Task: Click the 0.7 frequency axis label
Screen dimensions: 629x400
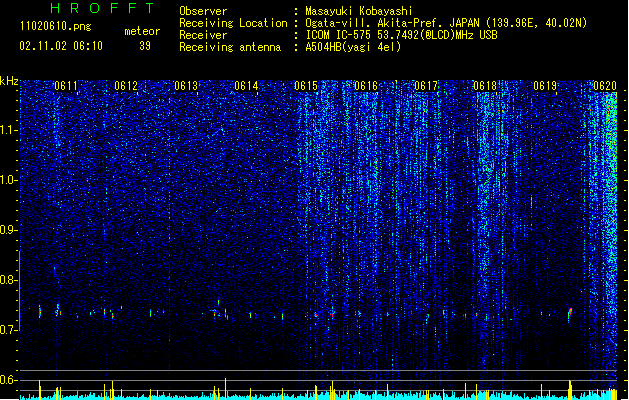Action: [8, 330]
